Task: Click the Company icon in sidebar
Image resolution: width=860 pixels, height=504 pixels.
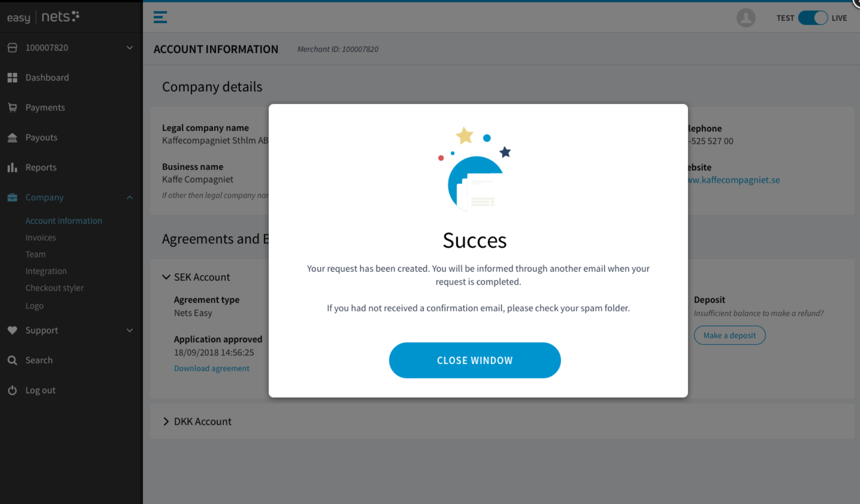Action: coord(12,197)
